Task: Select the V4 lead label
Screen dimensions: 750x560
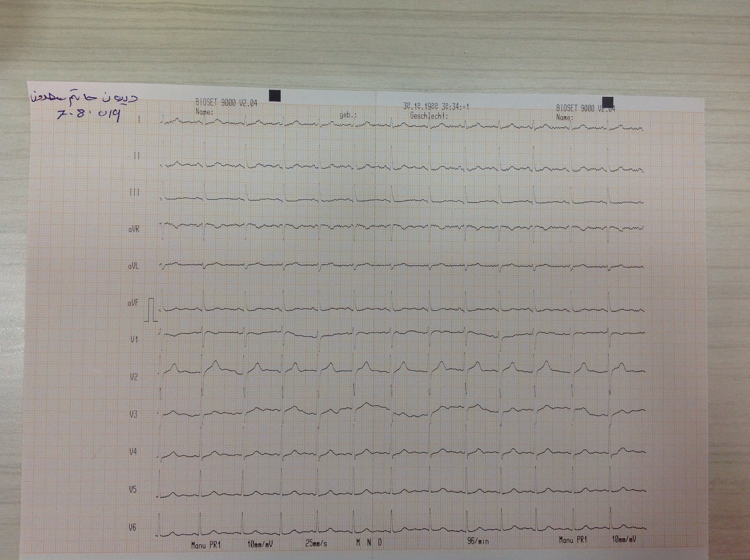Action: click(133, 452)
